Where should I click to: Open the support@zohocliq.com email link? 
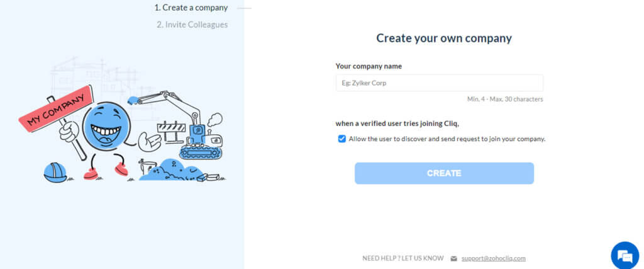tap(493, 258)
